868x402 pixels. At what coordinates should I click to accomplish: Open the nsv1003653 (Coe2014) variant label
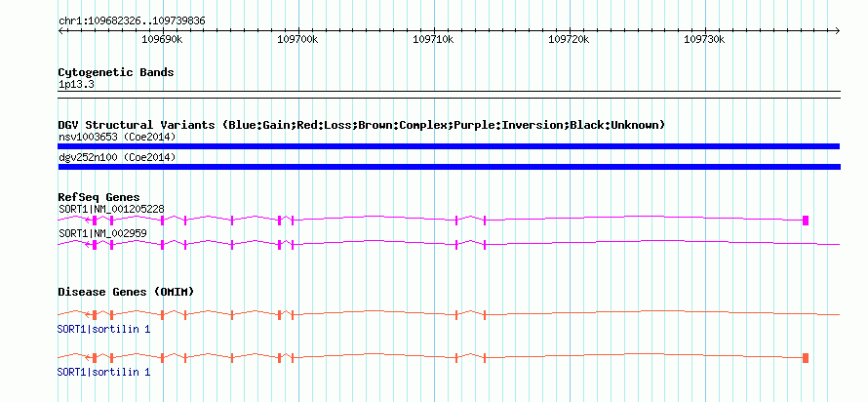[117, 137]
